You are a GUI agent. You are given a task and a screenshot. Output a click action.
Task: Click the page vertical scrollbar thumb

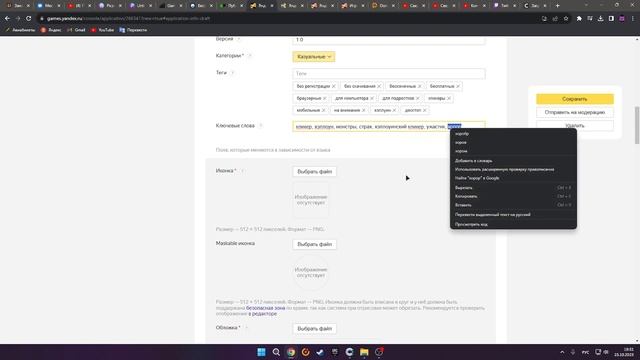(x=637, y=125)
